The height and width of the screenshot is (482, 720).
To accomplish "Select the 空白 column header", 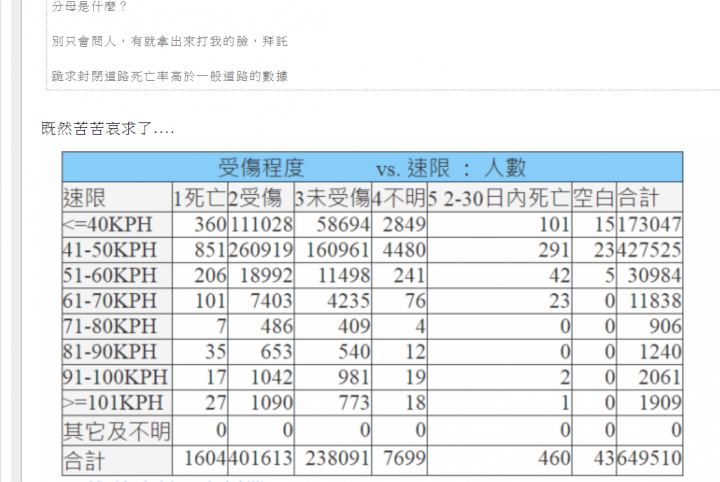I will [594, 198].
